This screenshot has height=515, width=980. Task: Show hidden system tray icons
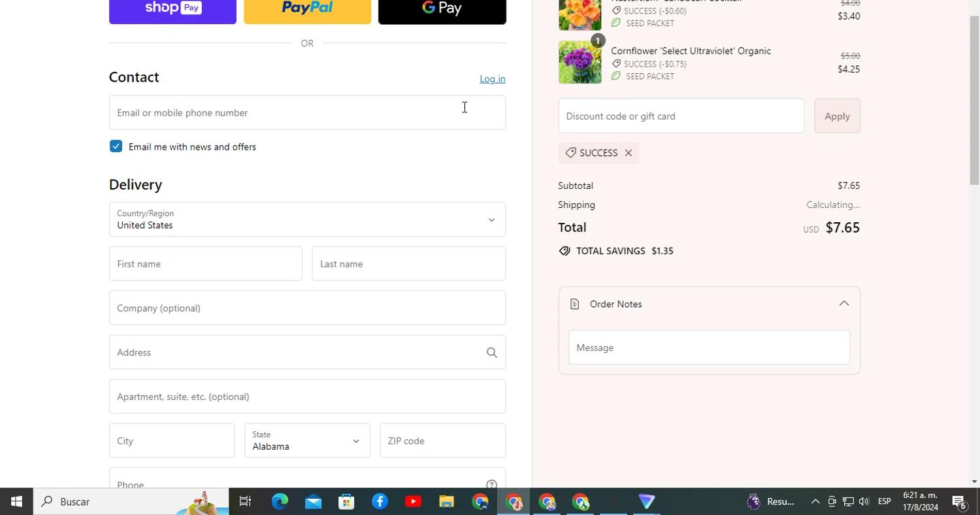point(815,501)
